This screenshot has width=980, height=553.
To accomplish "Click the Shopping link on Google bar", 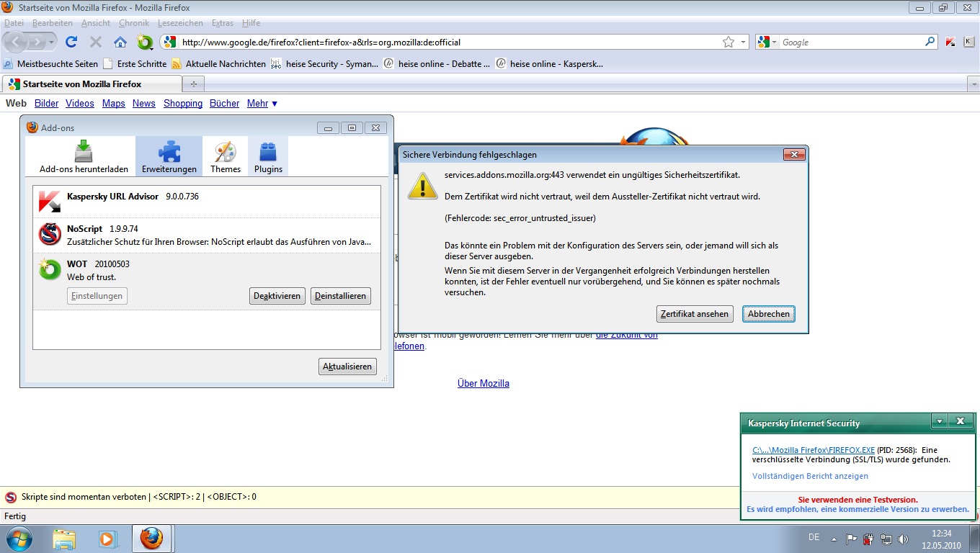I will 183,104.
